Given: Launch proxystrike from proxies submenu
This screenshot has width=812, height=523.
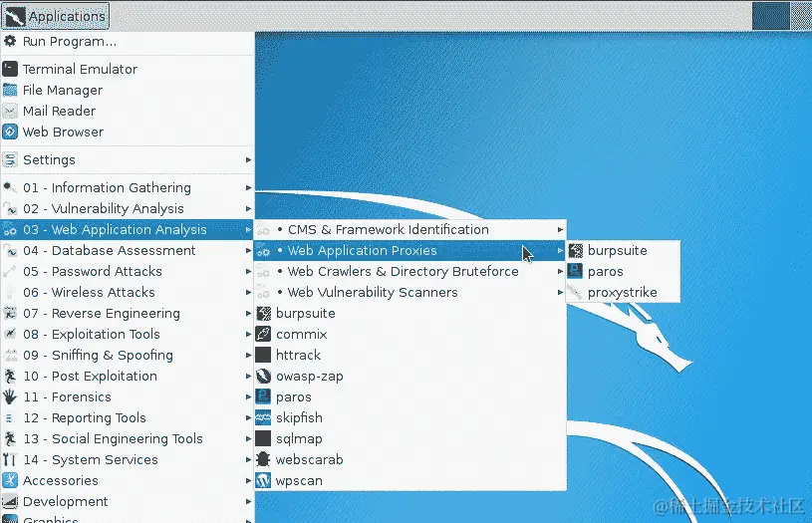Looking at the screenshot, I should [x=623, y=292].
